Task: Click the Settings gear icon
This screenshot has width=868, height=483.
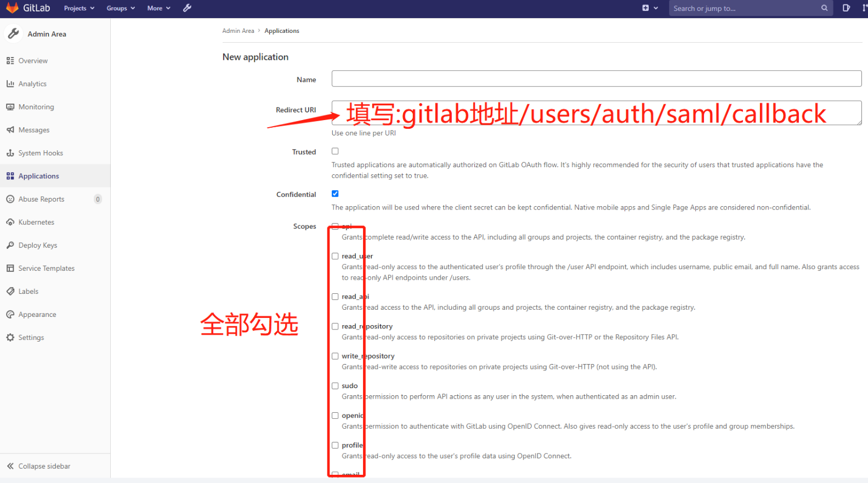Action: pyautogui.click(x=10, y=337)
